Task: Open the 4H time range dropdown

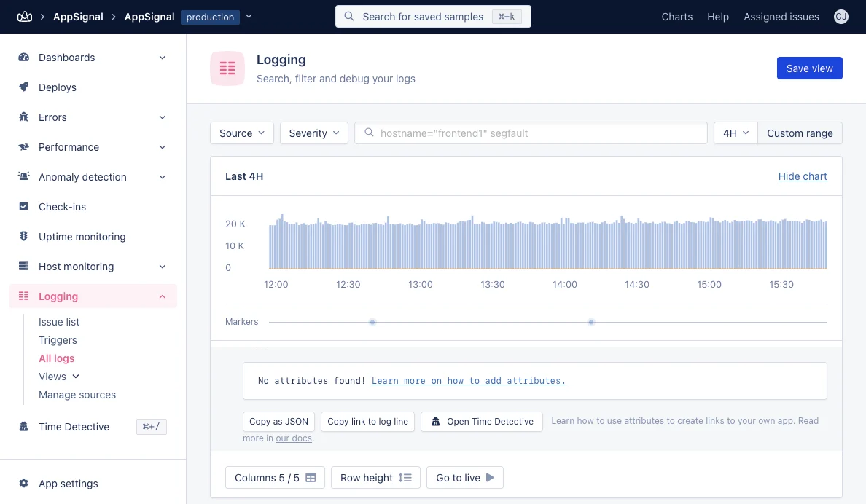Action: coord(736,133)
